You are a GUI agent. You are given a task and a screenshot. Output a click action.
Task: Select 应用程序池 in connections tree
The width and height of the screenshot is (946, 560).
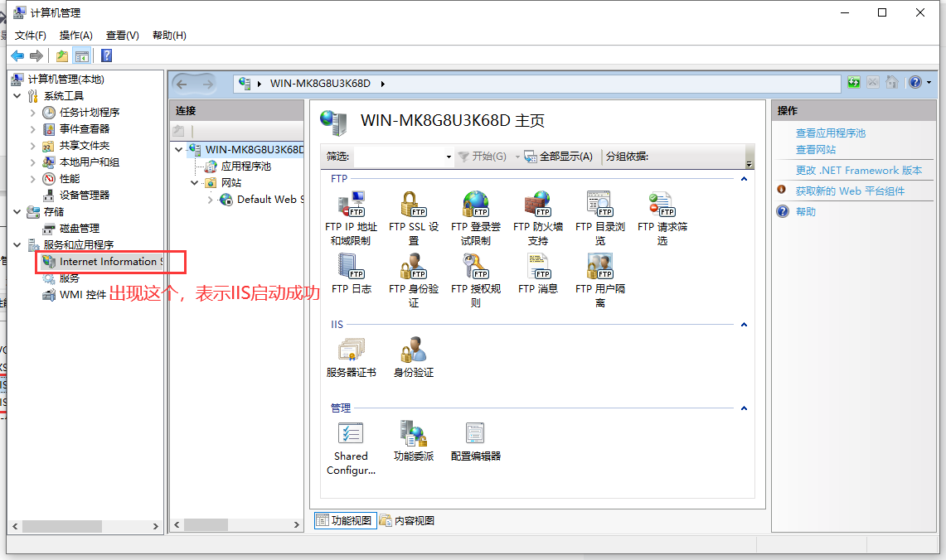click(238, 167)
